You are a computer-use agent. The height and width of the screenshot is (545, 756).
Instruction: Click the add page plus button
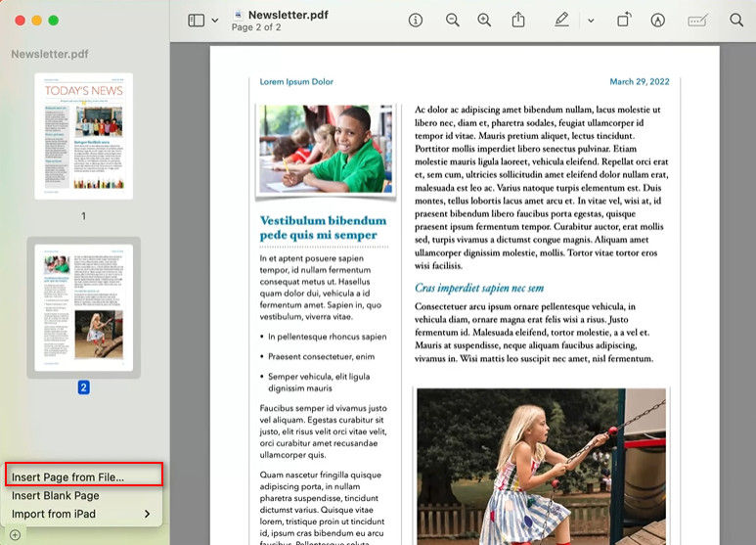15,534
